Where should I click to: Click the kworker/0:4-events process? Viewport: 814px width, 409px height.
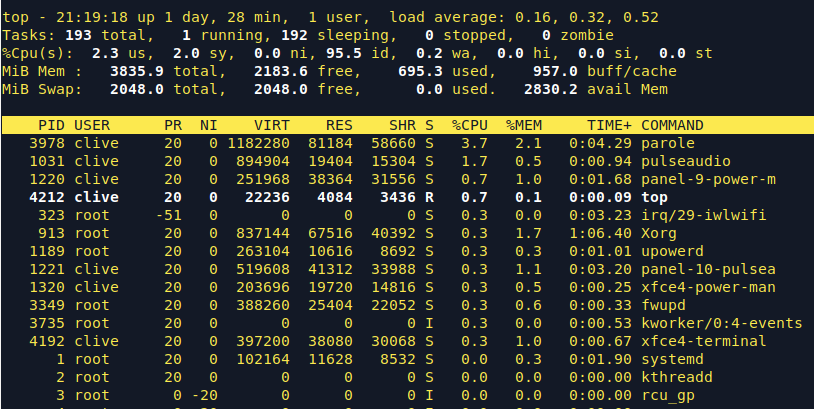click(722, 323)
